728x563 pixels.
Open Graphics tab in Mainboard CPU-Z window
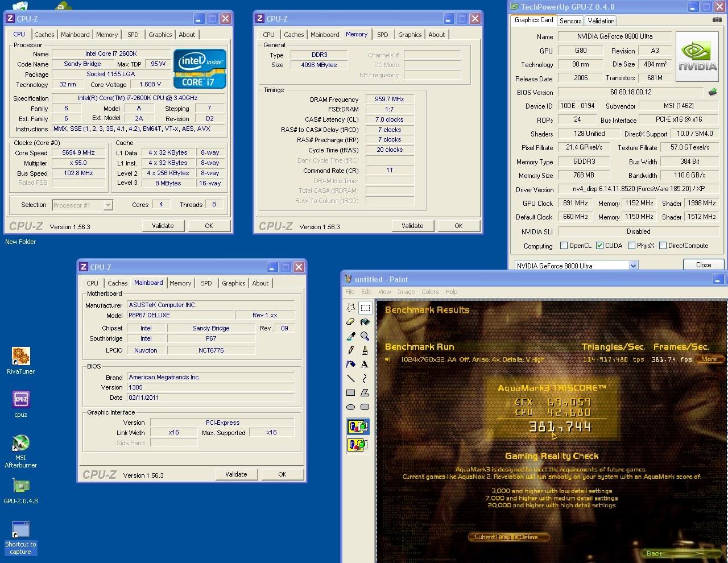coord(234,283)
